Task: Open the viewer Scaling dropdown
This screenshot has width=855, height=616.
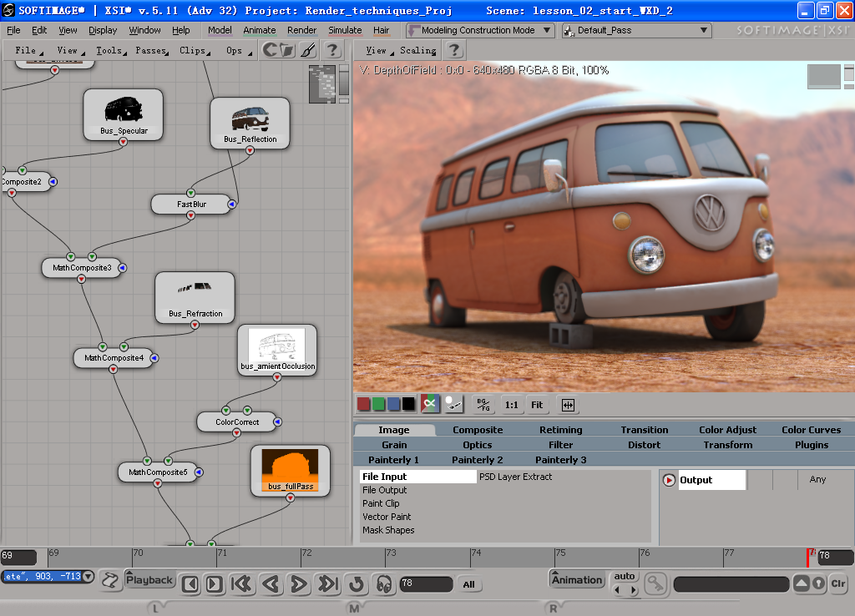Action: click(x=418, y=51)
